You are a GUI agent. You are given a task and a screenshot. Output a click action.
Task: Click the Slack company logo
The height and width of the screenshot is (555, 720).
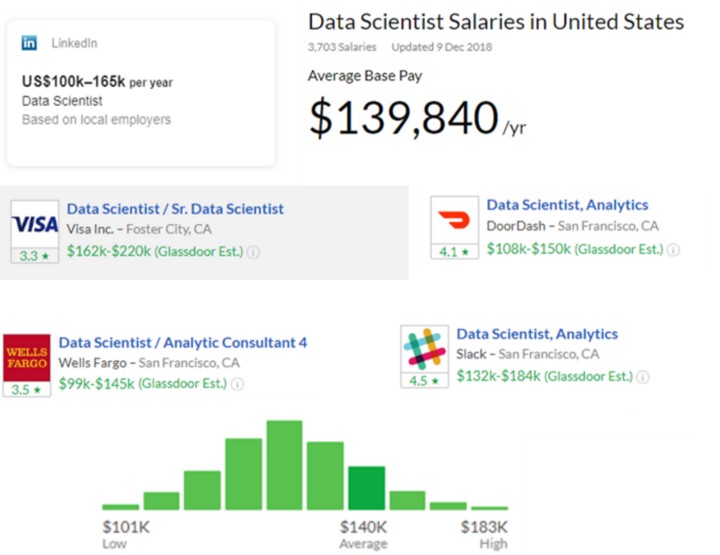424,349
